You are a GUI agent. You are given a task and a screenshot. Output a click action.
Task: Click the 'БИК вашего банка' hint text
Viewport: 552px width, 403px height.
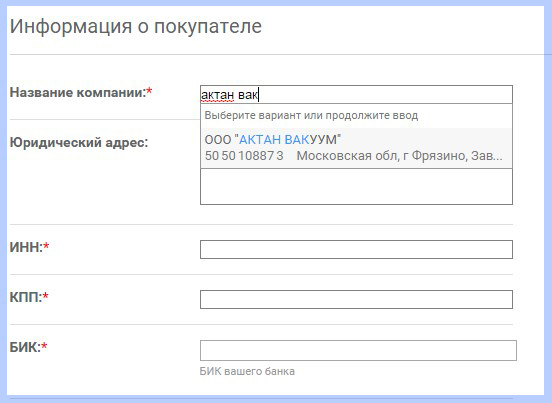pyautogui.click(x=247, y=371)
